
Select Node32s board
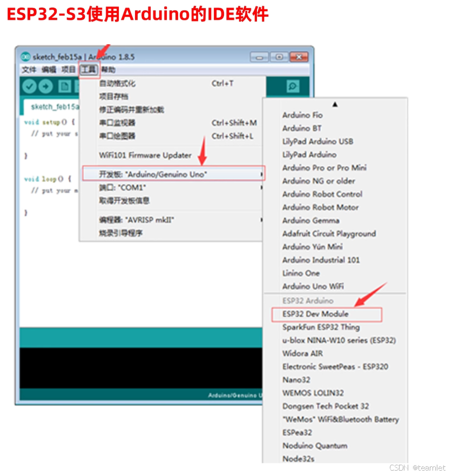point(298,459)
